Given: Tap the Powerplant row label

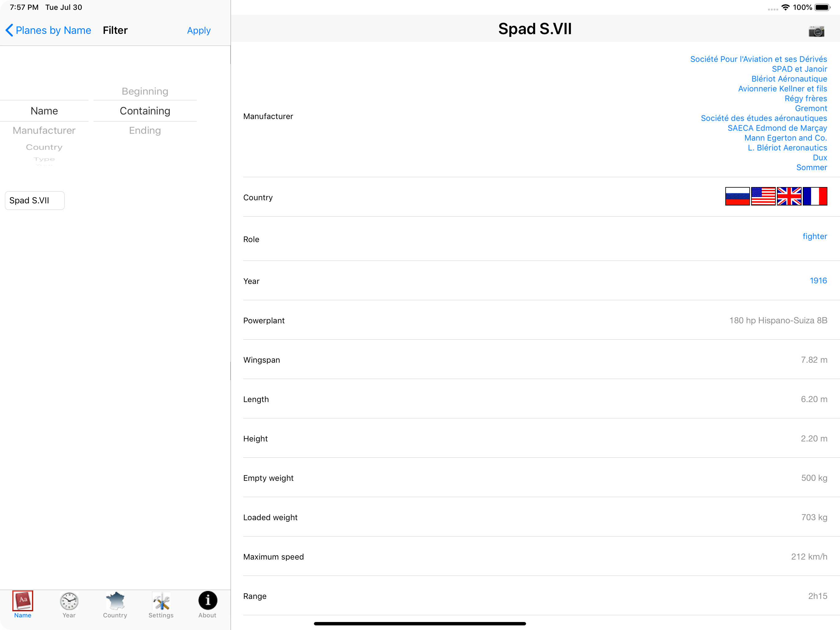Looking at the screenshot, I should coord(264,320).
